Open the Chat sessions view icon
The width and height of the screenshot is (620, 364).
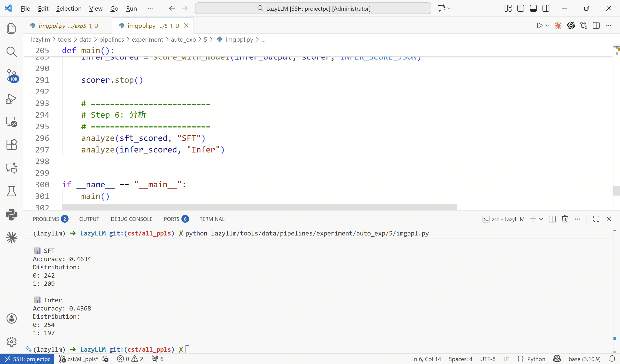tap(11, 168)
